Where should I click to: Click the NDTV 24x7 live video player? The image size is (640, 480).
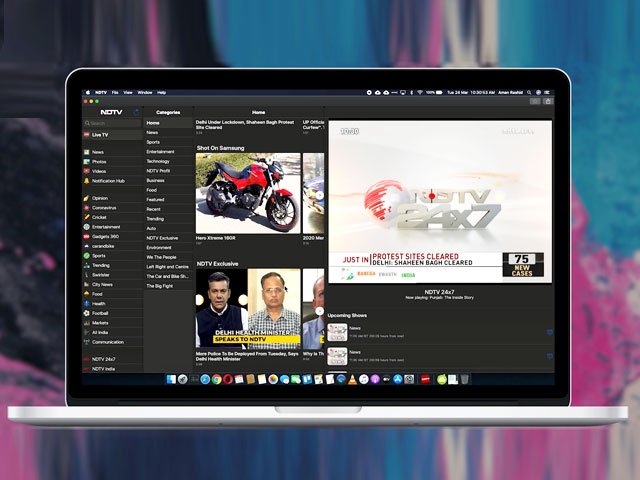[440, 201]
